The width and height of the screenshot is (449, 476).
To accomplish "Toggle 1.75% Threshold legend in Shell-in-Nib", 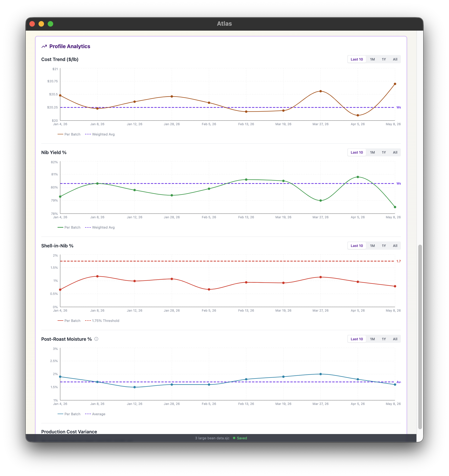I will (102, 321).
